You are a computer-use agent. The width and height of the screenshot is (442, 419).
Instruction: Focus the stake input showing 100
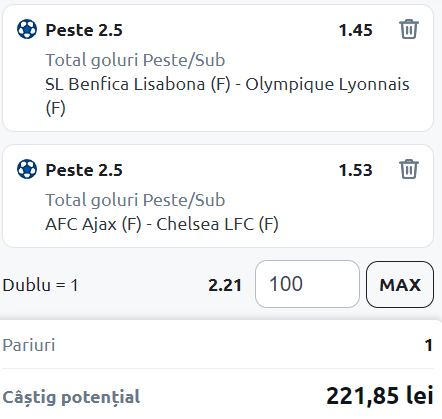point(307,284)
